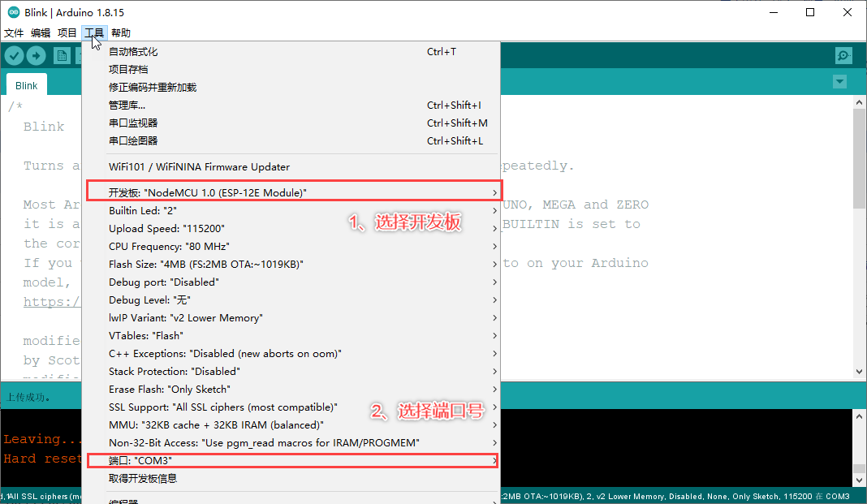Expand C++ Exceptions submenu
Viewport: 867px width, 504px height.
pyautogui.click(x=291, y=353)
